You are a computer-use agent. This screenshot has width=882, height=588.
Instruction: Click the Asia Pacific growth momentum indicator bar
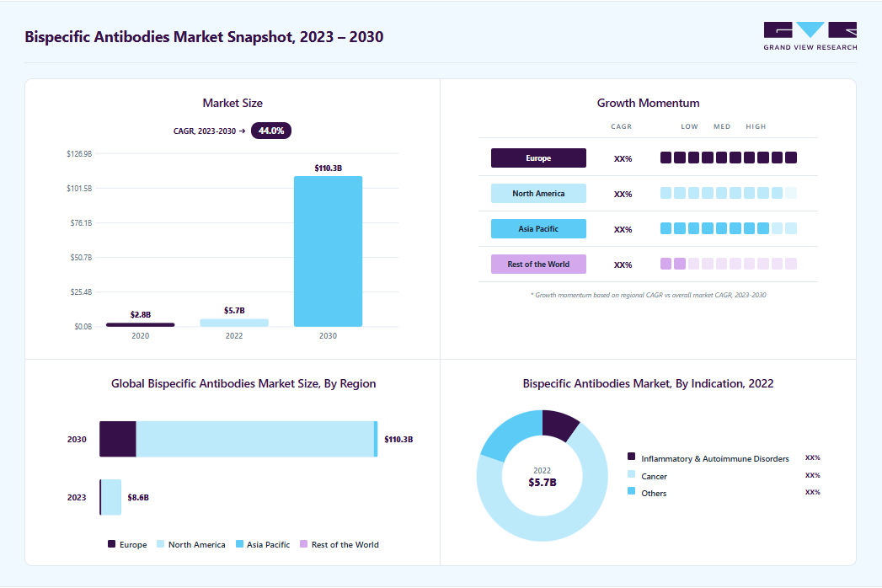coord(729,228)
